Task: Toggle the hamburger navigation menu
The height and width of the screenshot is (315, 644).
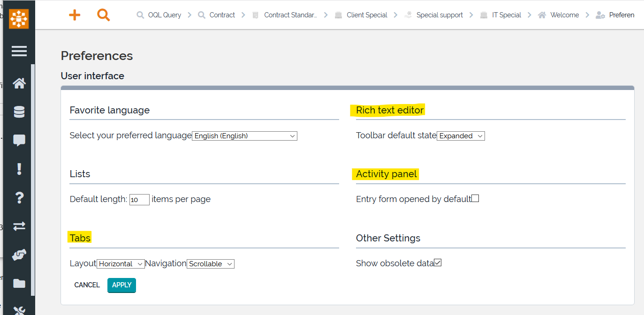Action: click(x=19, y=51)
